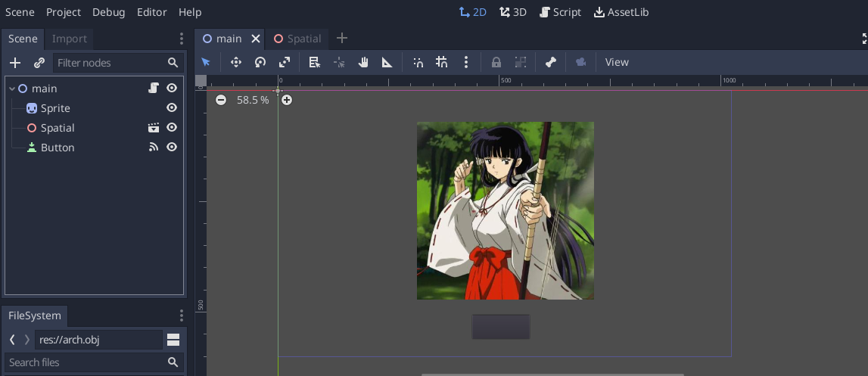868x376 pixels.
Task: Go to previous folder in FileSystem
Action: (12, 340)
